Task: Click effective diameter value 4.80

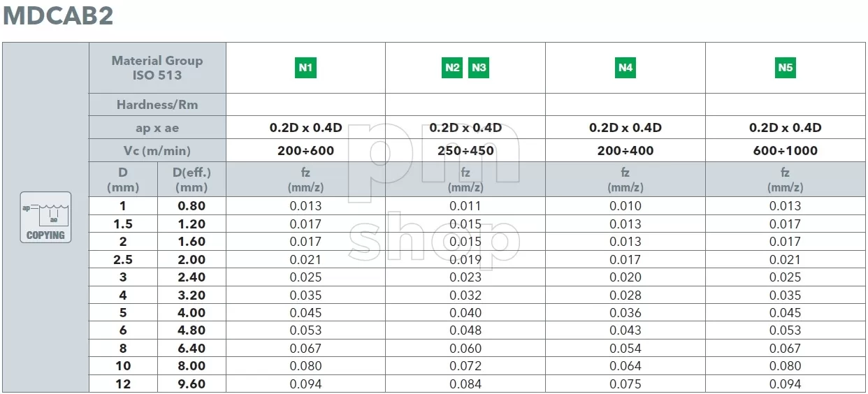Action: click(191, 330)
